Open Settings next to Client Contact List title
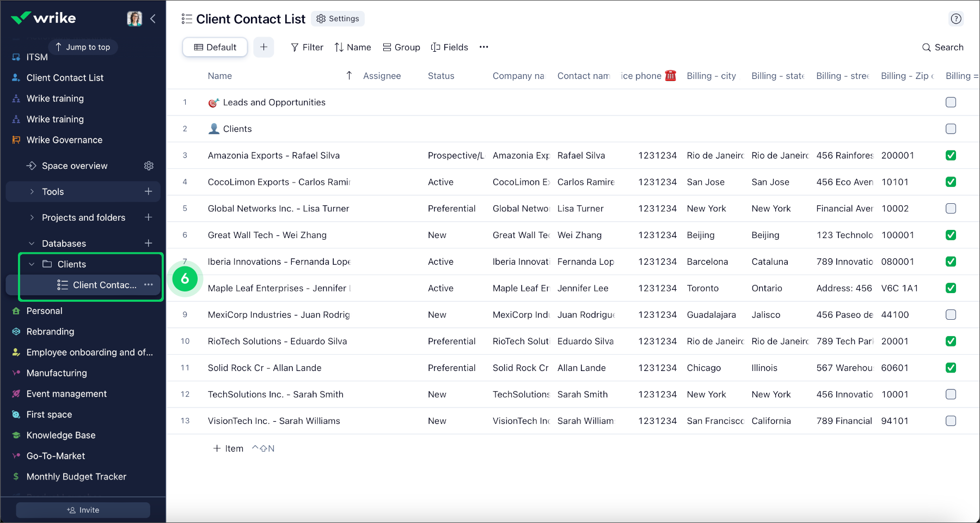 338,19
